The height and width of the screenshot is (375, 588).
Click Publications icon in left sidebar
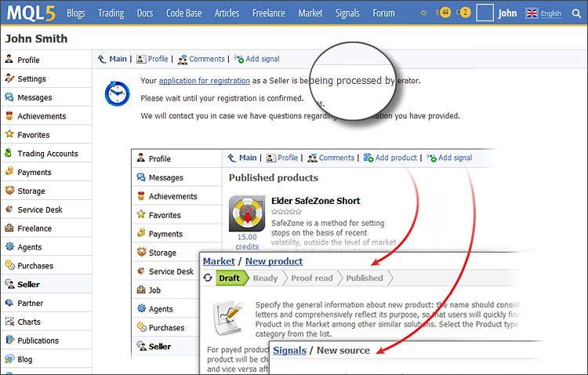point(9,340)
